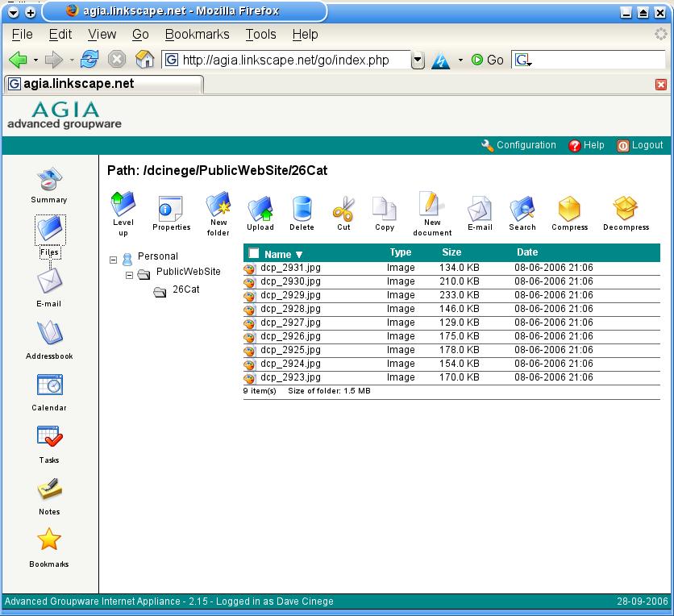
Task: Sort files by Name column header
Action: (x=277, y=254)
